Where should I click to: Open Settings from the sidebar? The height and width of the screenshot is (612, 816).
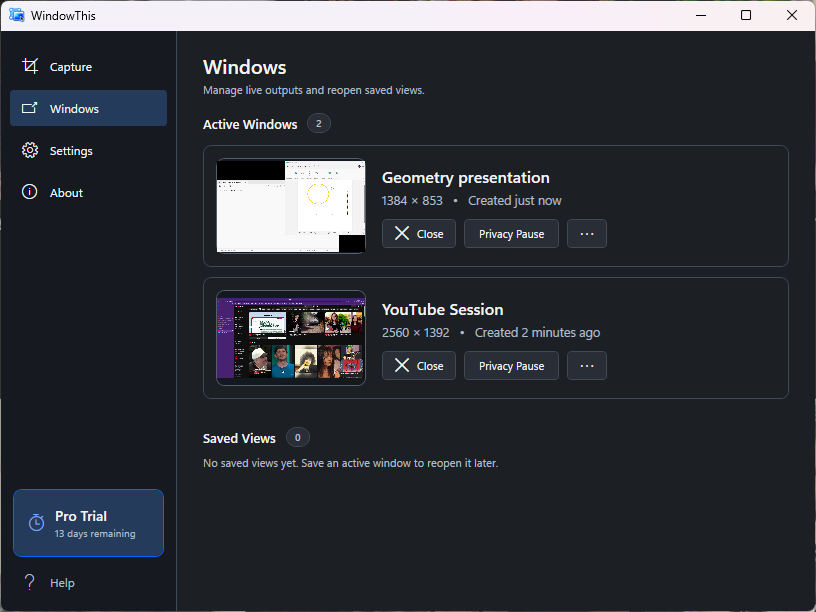[88, 150]
